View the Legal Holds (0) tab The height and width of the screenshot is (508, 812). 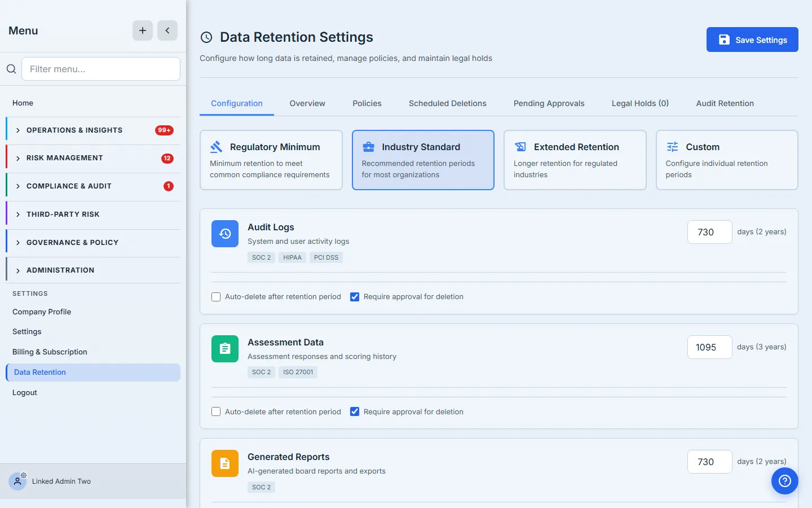(640, 103)
